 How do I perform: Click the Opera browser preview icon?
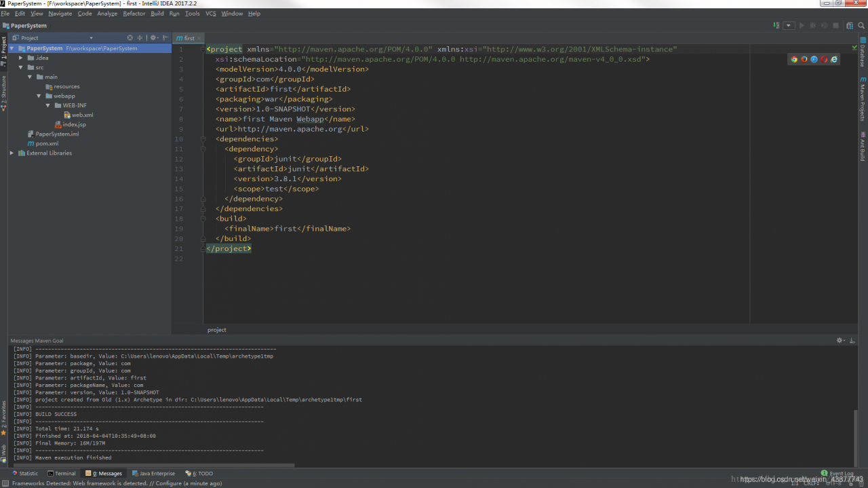click(824, 59)
